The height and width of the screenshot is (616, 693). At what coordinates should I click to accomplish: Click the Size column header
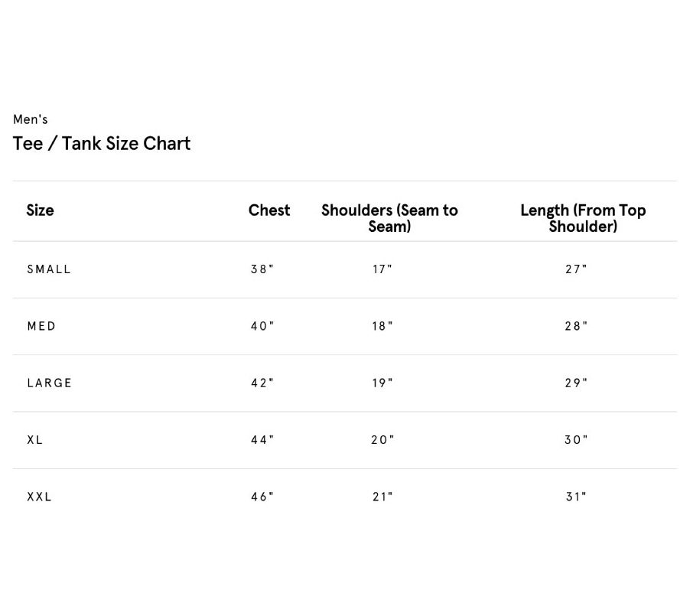click(40, 210)
